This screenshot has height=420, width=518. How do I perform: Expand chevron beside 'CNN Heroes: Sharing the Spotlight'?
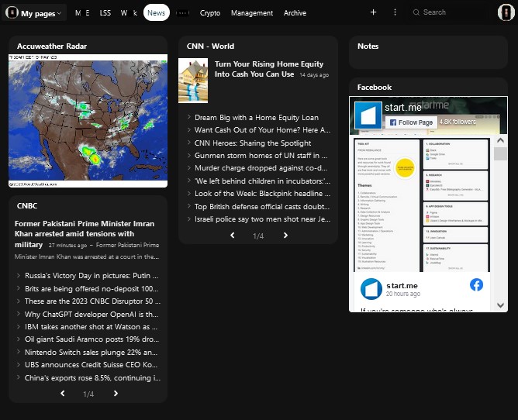(x=189, y=143)
